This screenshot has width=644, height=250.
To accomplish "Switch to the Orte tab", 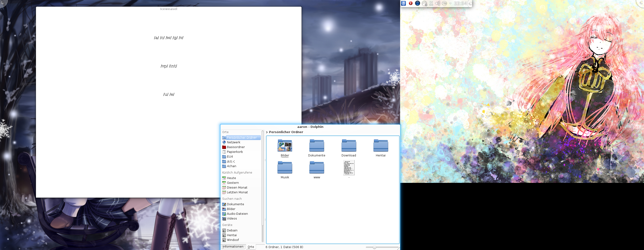I will (251, 247).
